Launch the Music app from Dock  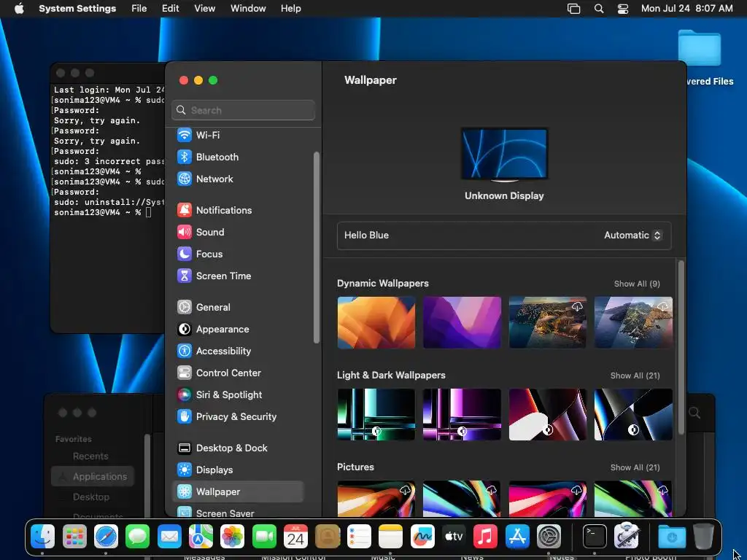(485, 537)
